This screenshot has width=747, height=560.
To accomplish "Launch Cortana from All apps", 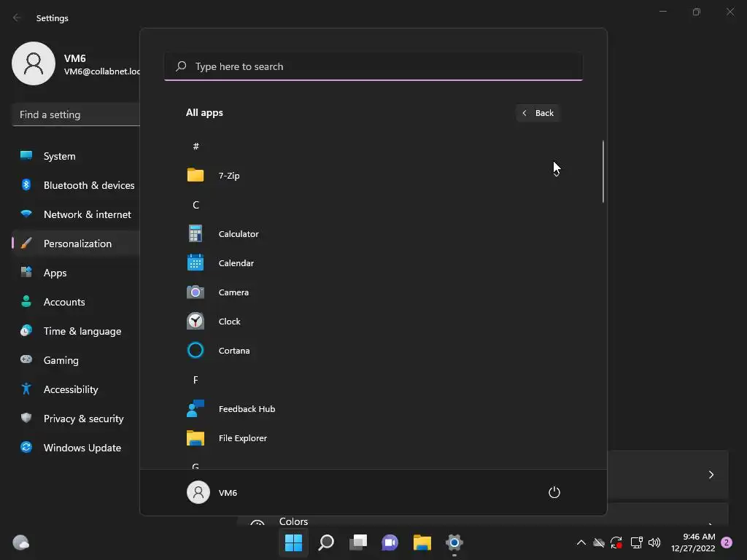I will (x=373, y=351).
